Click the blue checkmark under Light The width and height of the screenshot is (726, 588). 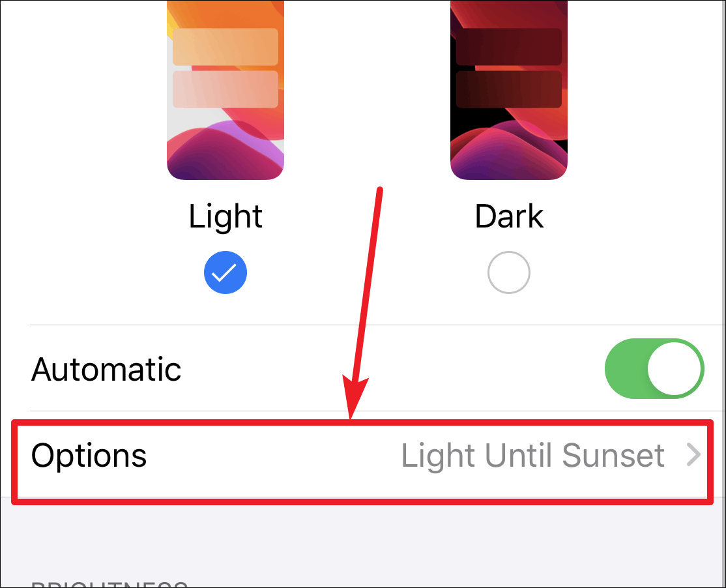tap(225, 272)
